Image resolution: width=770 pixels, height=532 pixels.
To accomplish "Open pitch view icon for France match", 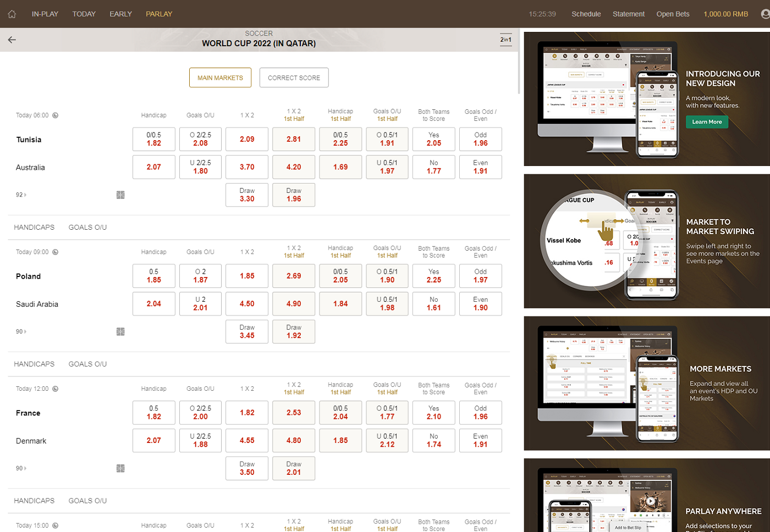I will [x=120, y=468].
